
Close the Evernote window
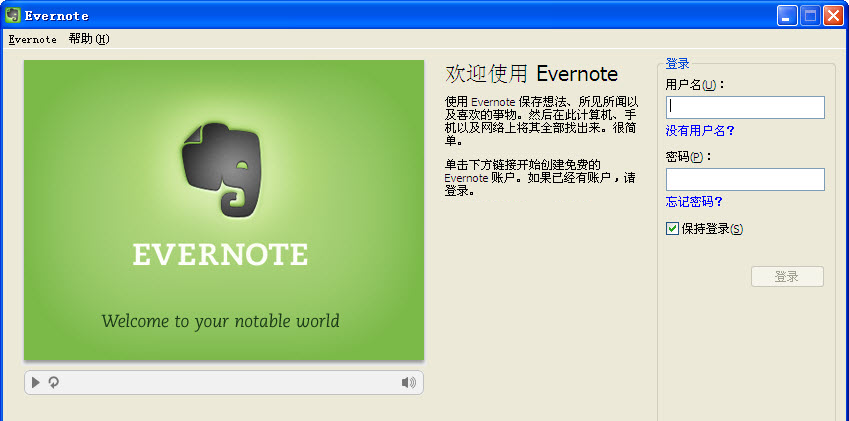pos(832,15)
